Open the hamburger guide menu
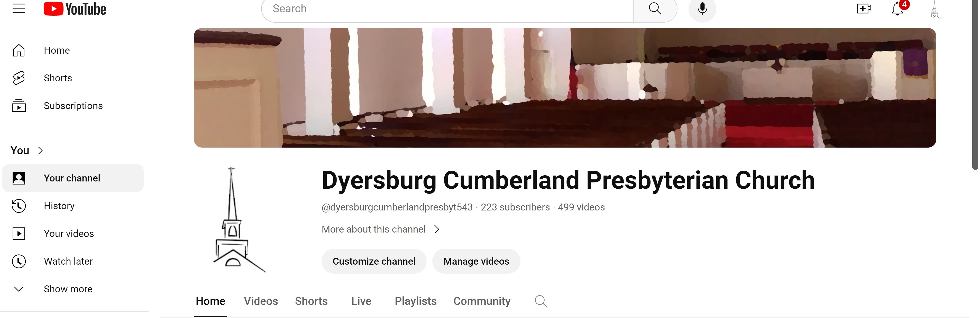The width and height of the screenshot is (980, 318). [x=19, y=8]
